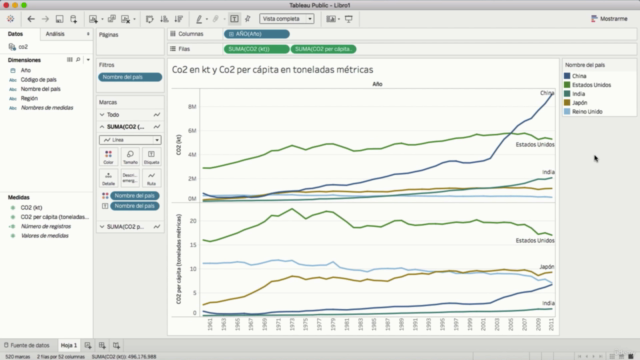Select CO2 per cápita measure field

54,217
